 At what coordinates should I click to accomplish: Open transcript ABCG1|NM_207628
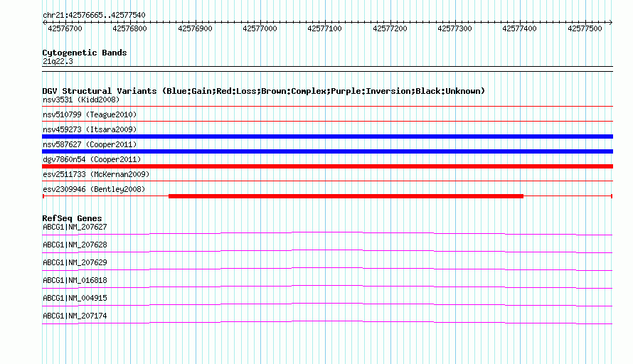(x=75, y=245)
